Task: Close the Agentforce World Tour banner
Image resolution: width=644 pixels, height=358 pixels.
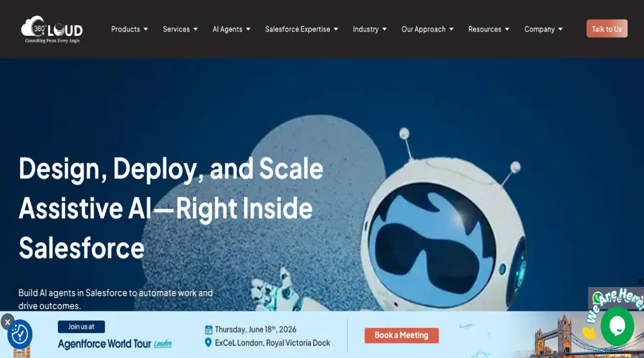Action: [x=7, y=322]
